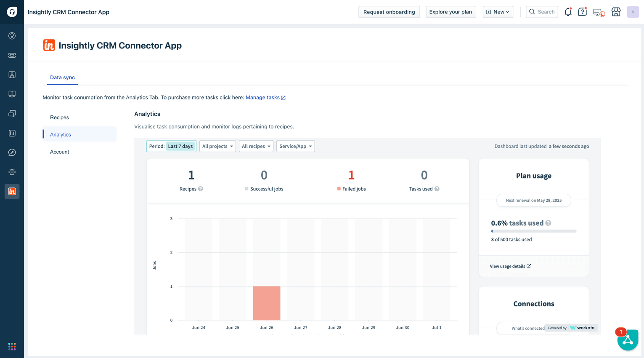Select the Insightly app icon in sidebar
The height and width of the screenshot is (358, 644).
tap(12, 191)
